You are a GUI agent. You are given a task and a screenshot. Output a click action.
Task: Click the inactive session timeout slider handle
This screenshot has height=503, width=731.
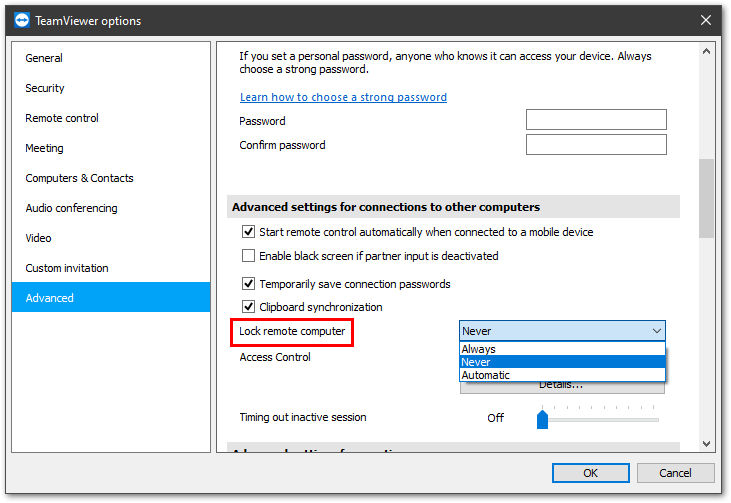(542, 419)
